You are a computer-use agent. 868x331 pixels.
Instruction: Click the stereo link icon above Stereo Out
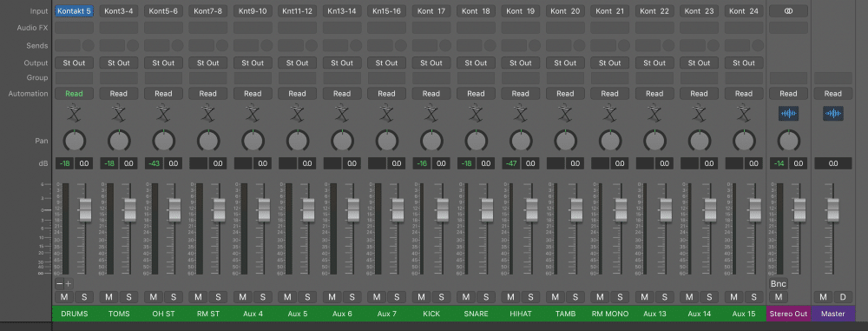coord(788,11)
